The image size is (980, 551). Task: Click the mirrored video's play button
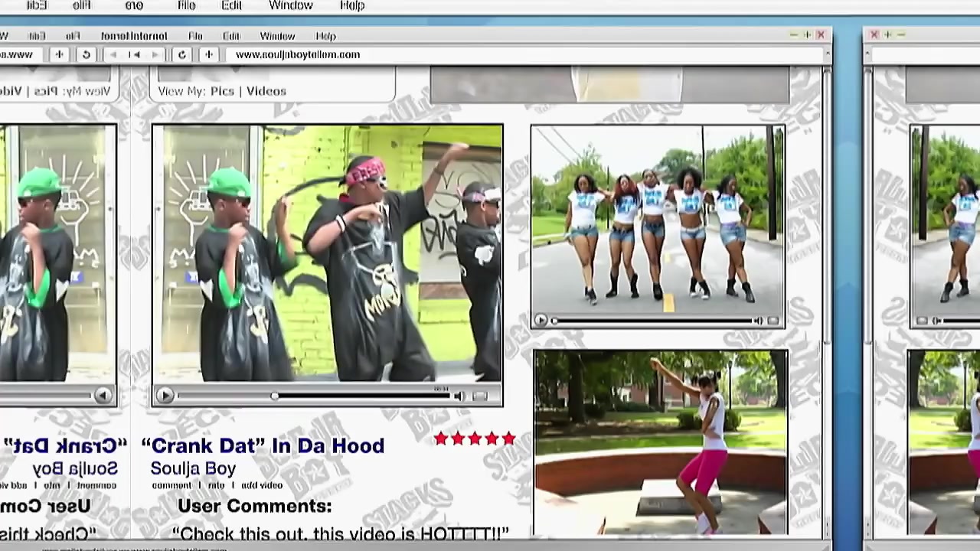point(103,396)
